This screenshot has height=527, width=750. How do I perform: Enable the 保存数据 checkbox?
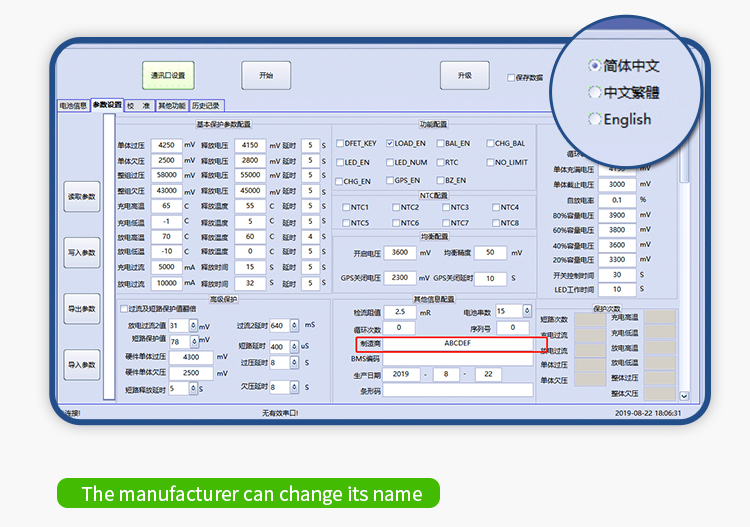click(x=511, y=77)
